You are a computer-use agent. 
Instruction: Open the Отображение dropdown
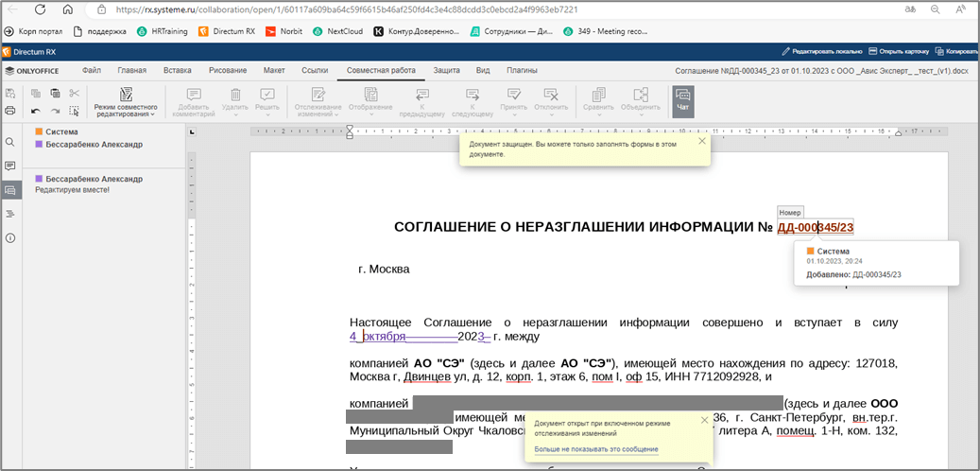pos(370,102)
